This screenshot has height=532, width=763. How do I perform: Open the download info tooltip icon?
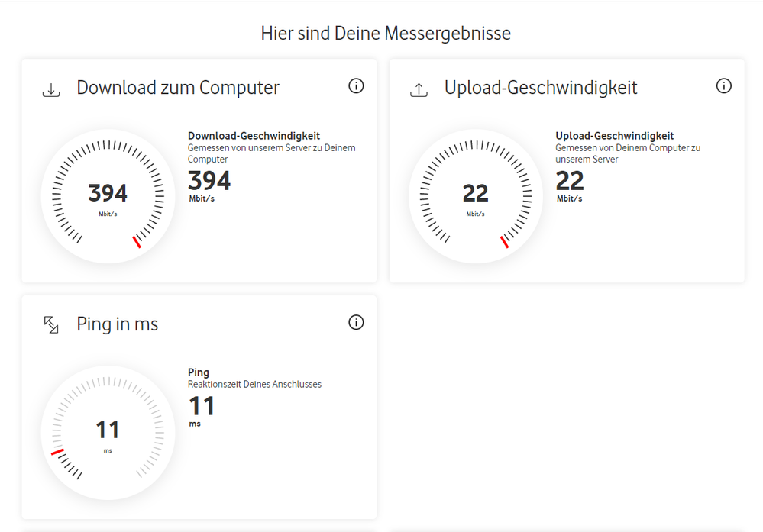[x=356, y=86]
